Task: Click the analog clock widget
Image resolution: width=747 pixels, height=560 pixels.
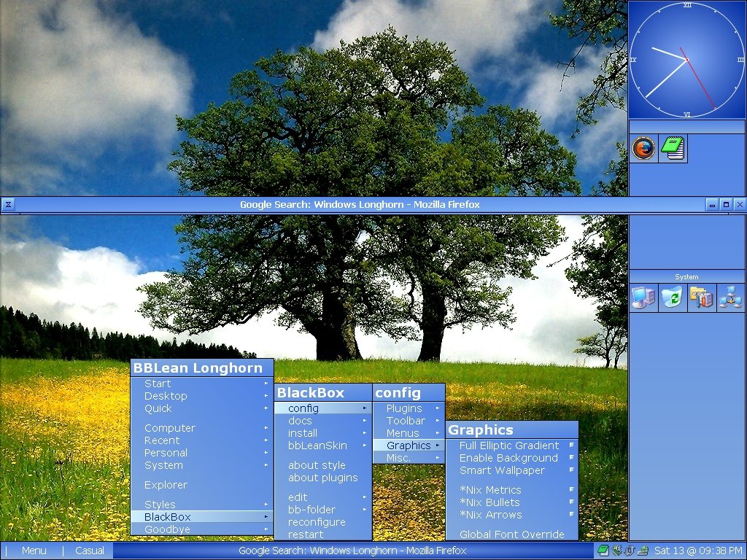Action: click(x=687, y=60)
